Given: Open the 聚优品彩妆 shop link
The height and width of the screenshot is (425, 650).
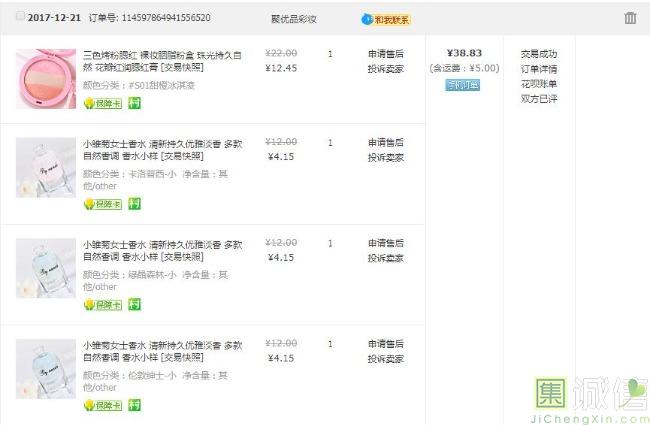Looking at the screenshot, I should click(x=294, y=19).
